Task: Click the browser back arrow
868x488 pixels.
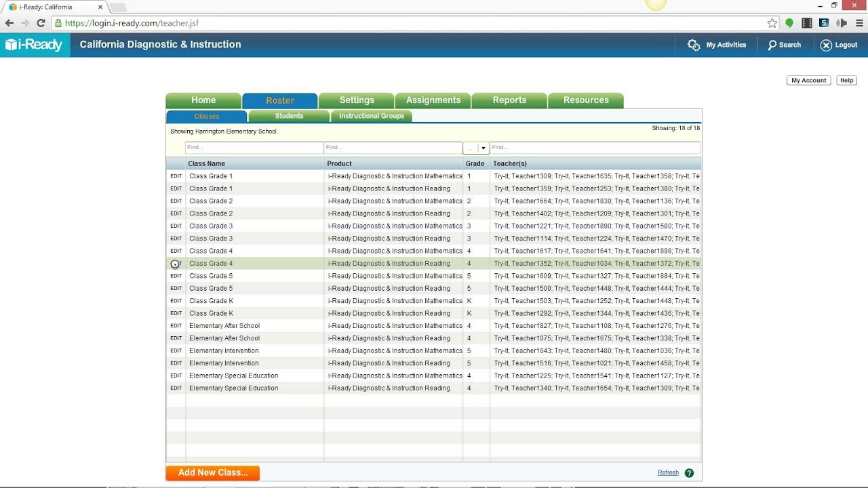Action: [9, 23]
